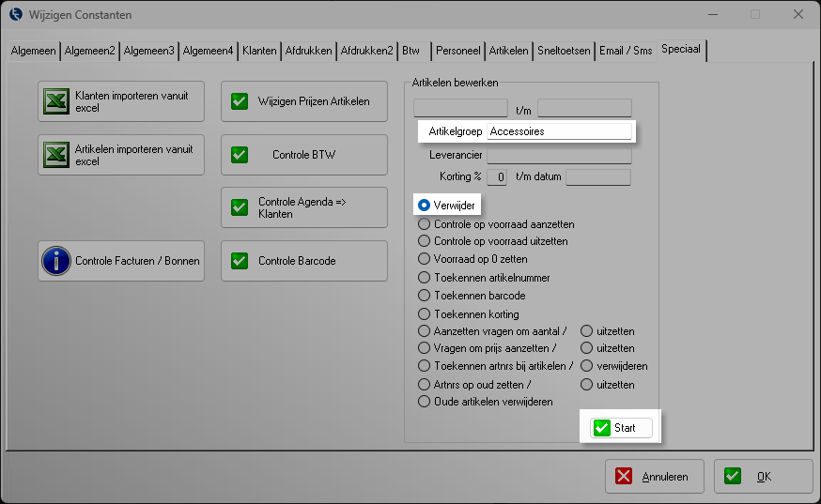Image resolution: width=821 pixels, height=504 pixels.
Task: Click the Excel icon for Artikelen importeren
Action: 56,155
